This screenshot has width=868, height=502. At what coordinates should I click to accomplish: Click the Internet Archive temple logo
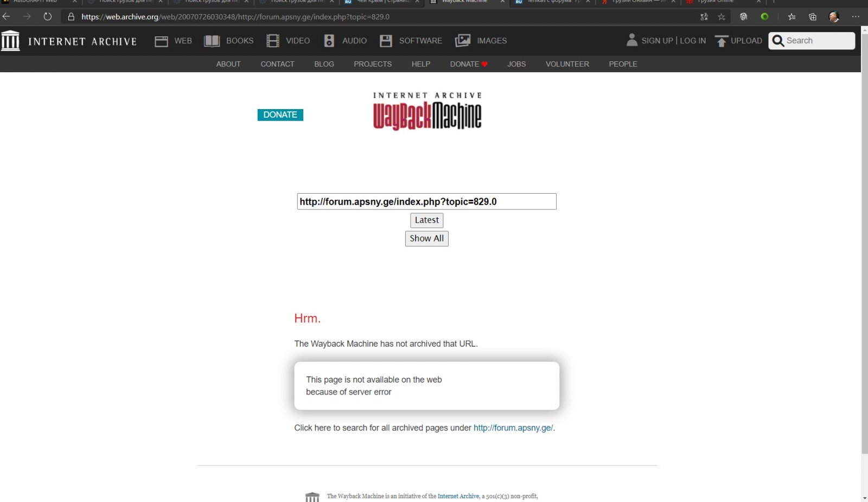[10, 41]
